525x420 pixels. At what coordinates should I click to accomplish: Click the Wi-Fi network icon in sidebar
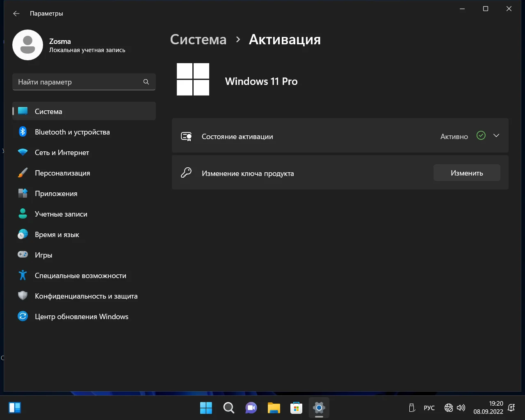[23, 152]
